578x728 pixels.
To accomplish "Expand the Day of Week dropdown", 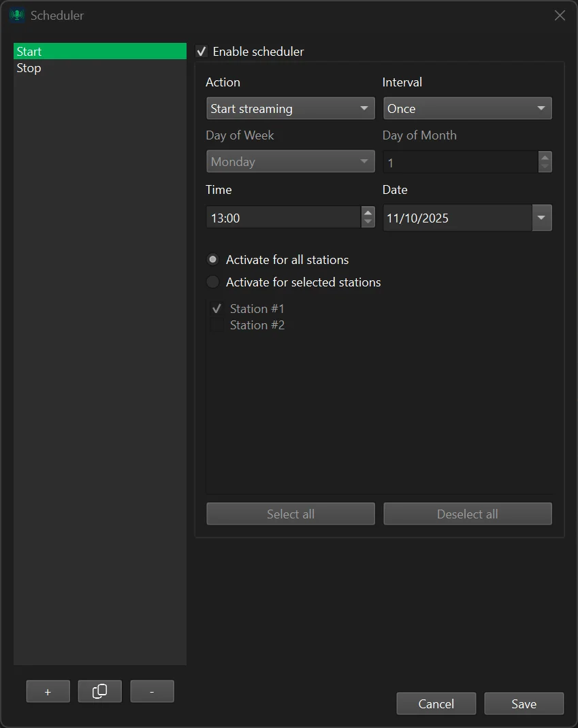I will [x=291, y=161].
